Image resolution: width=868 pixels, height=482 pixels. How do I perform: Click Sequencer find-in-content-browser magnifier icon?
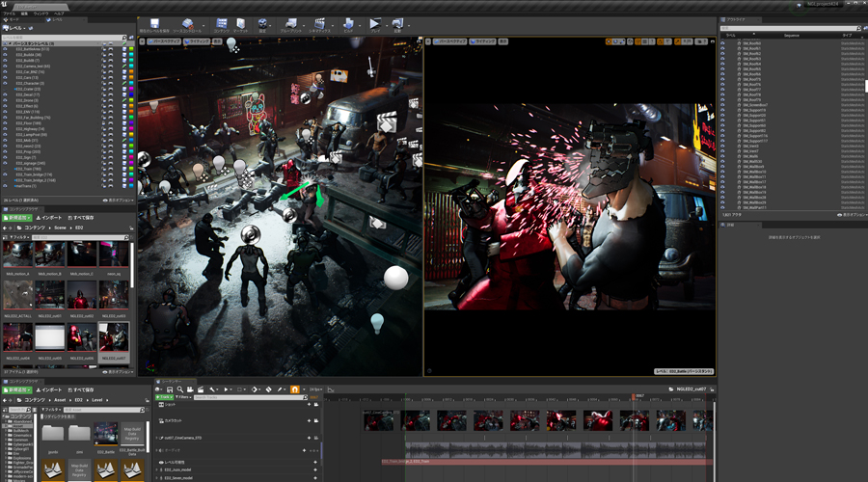pyautogui.click(x=180, y=389)
